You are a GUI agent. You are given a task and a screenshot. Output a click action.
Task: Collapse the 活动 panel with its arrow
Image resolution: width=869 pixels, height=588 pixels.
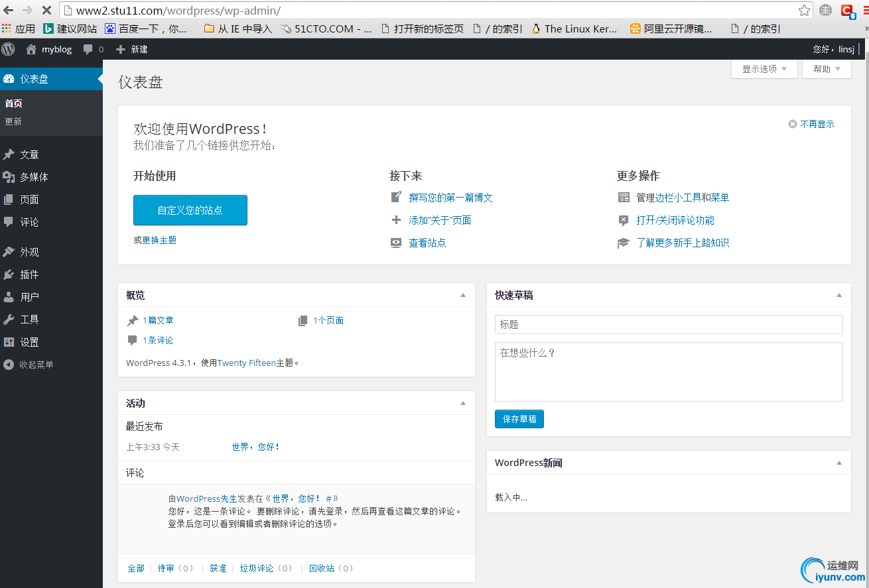coord(463,403)
